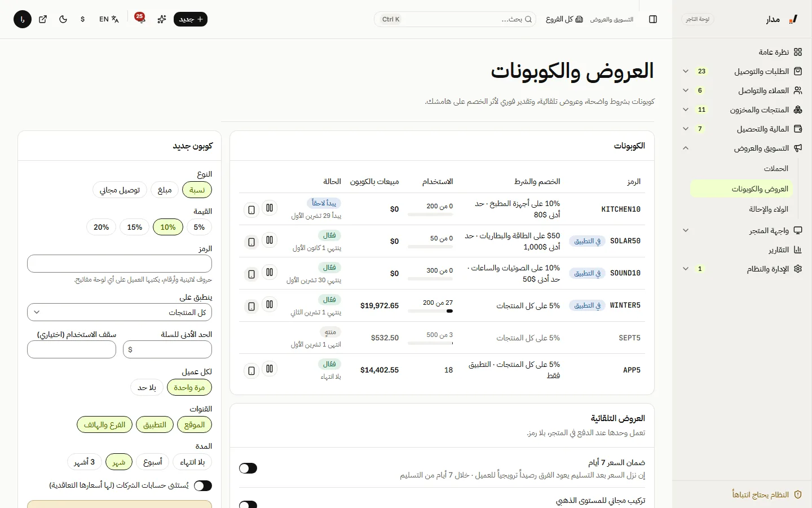Open the external link icon in the top bar
This screenshot has width=812, height=508.
click(43, 19)
